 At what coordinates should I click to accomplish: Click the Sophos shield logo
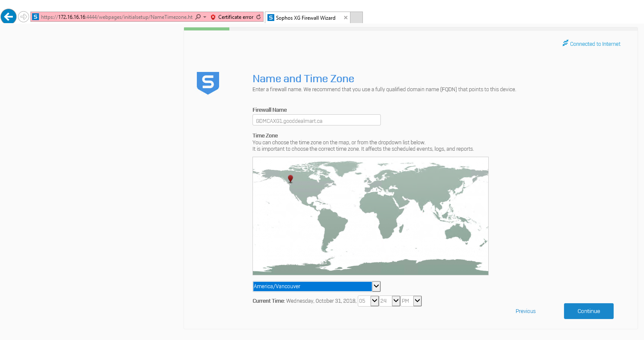pyautogui.click(x=208, y=83)
